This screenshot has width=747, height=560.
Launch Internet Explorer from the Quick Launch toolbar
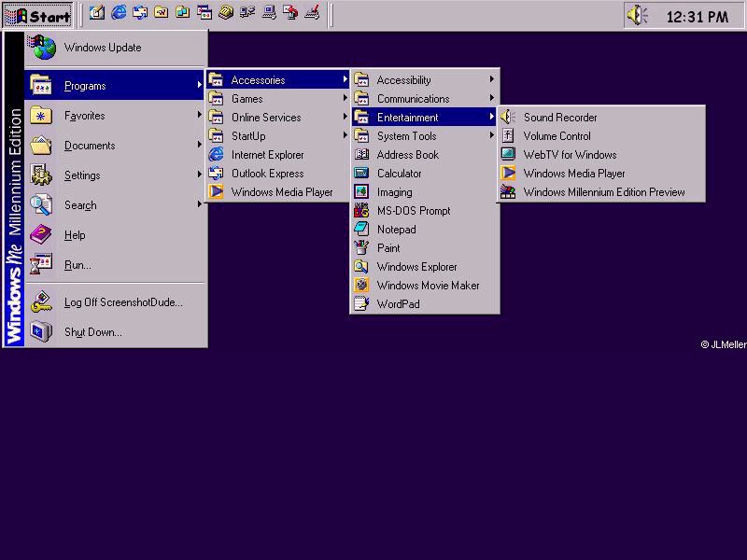point(119,13)
